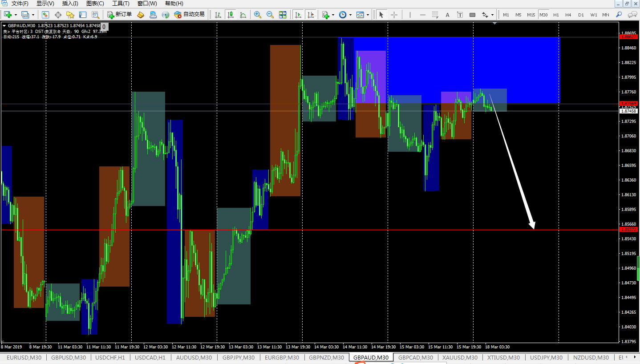This screenshot has width=640, height=364.
Task: Open the Data Window crosshair icon
Action: click(x=58, y=15)
